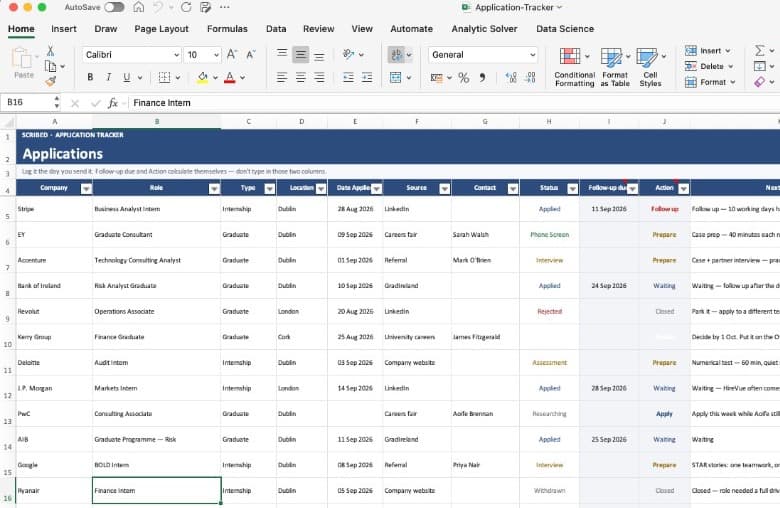Apply the red font color A

coord(229,78)
